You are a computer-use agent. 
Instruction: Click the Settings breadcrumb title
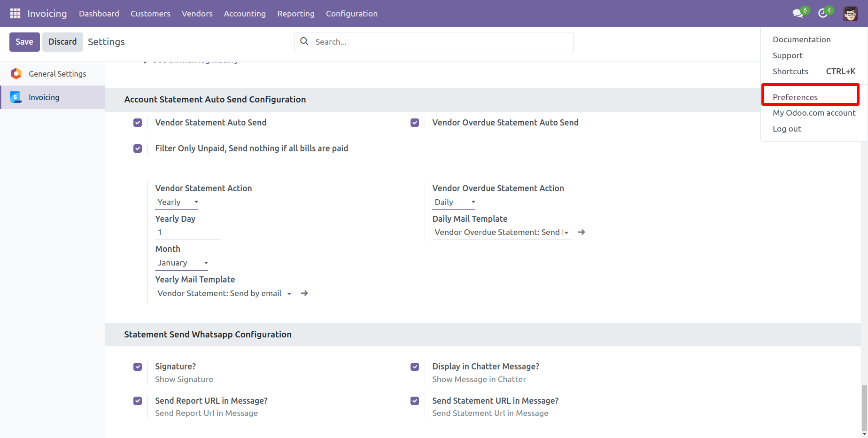point(106,42)
